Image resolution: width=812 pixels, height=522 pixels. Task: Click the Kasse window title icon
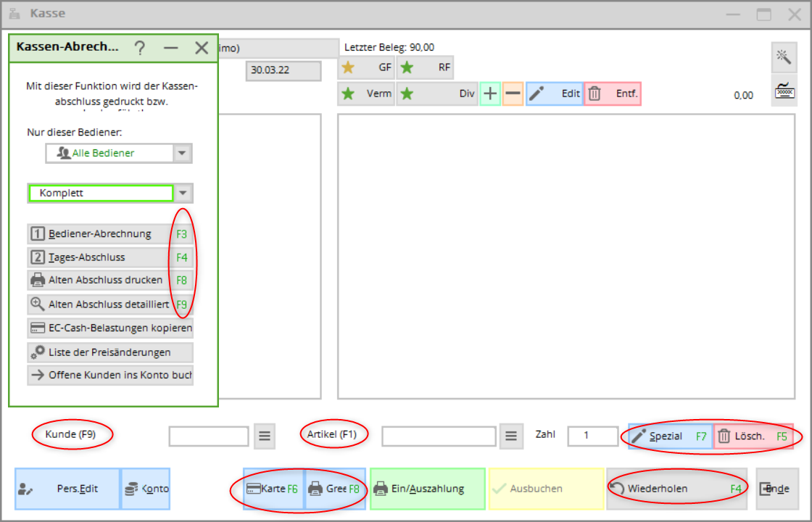[15, 14]
